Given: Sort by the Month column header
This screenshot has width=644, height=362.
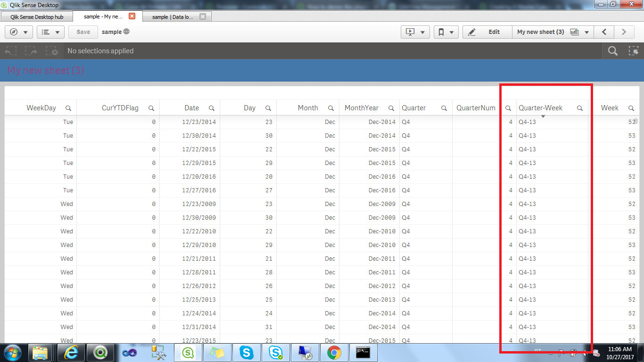Looking at the screenshot, I should [x=308, y=108].
